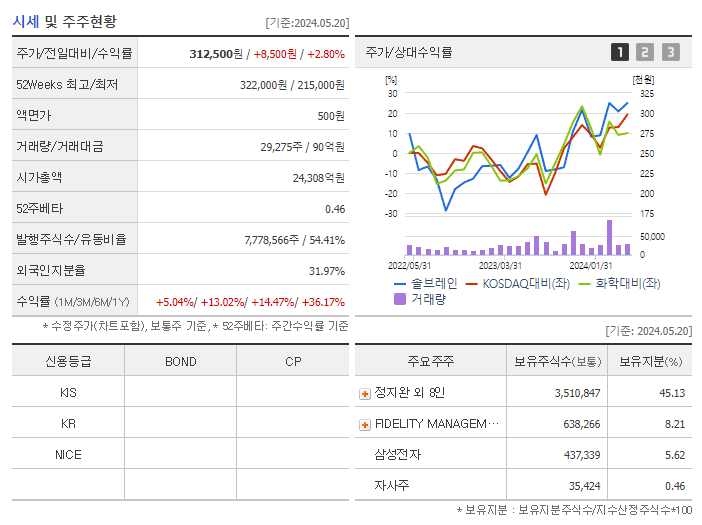Switch chart to view 2 button
This screenshot has width=702, height=525.
click(645, 52)
